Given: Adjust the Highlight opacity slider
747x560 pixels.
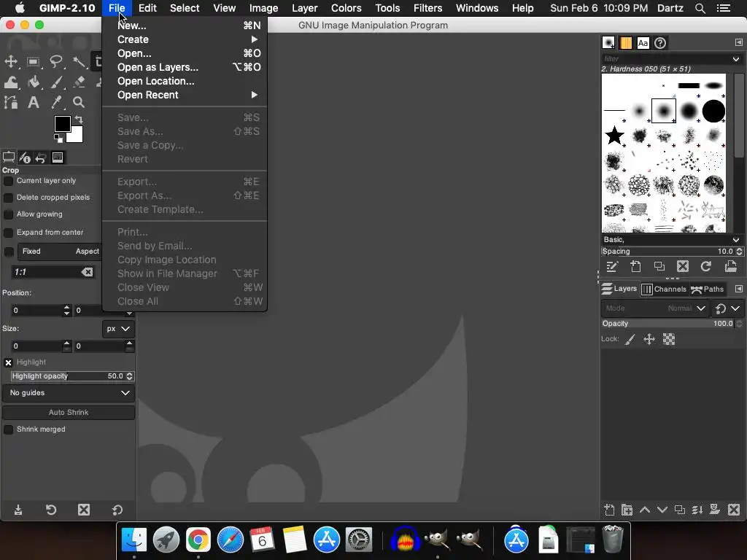Looking at the screenshot, I should pos(72,376).
